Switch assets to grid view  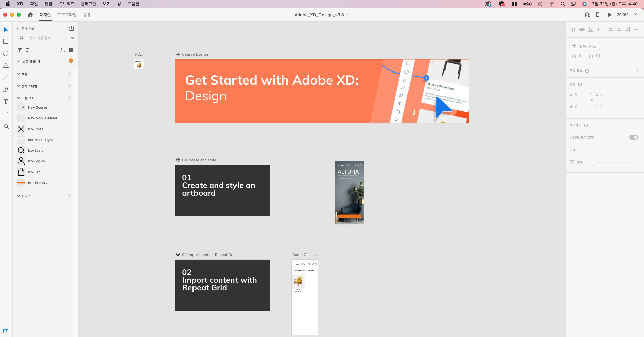tap(71, 50)
